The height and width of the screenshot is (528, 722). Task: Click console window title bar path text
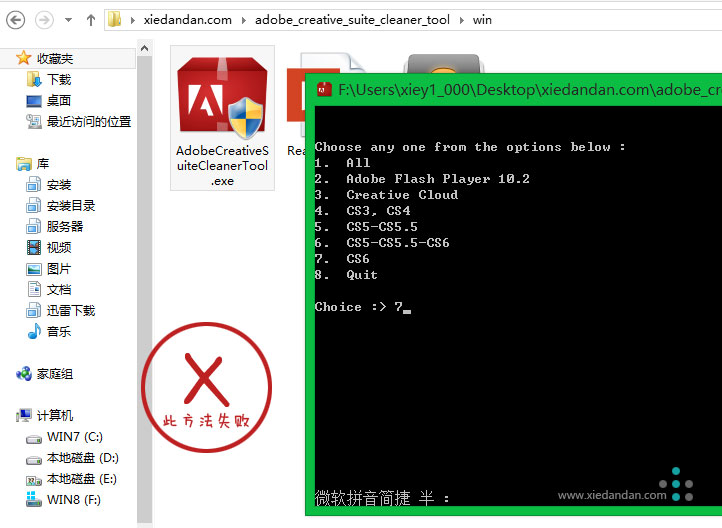[530, 89]
